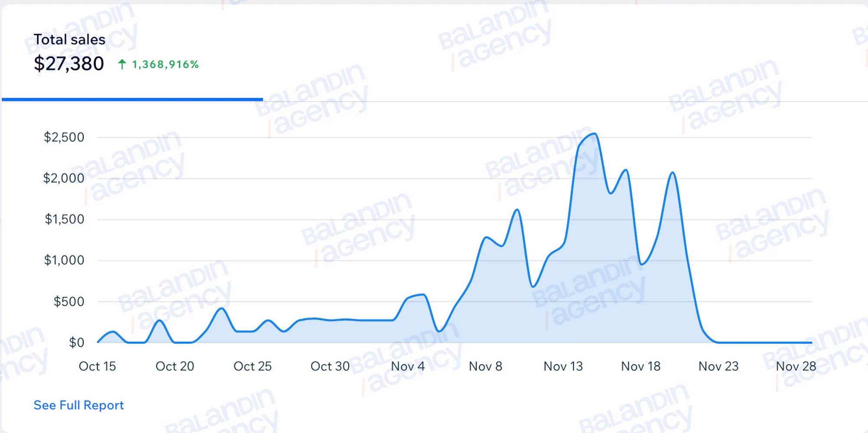Click the Oct 15 date label
This screenshot has width=868, height=433.
(x=97, y=366)
